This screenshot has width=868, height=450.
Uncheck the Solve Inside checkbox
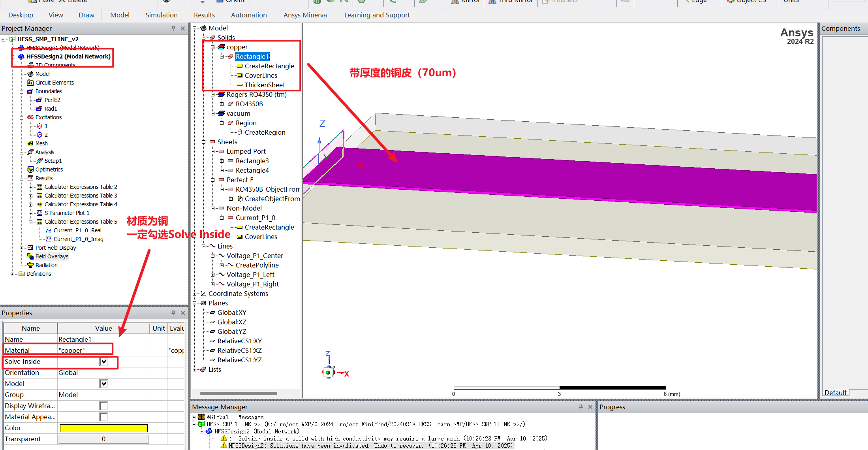pos(103,362)
